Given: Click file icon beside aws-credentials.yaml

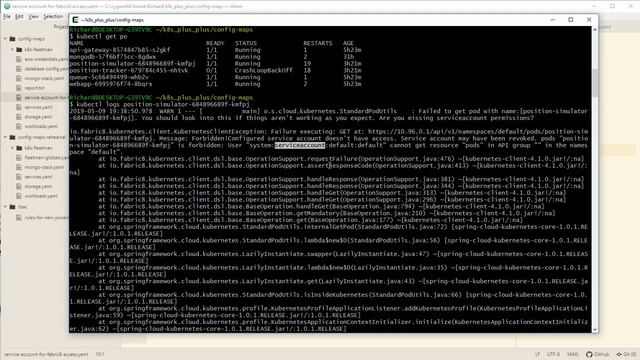Looking at the screenshot, I should [19, 59].
